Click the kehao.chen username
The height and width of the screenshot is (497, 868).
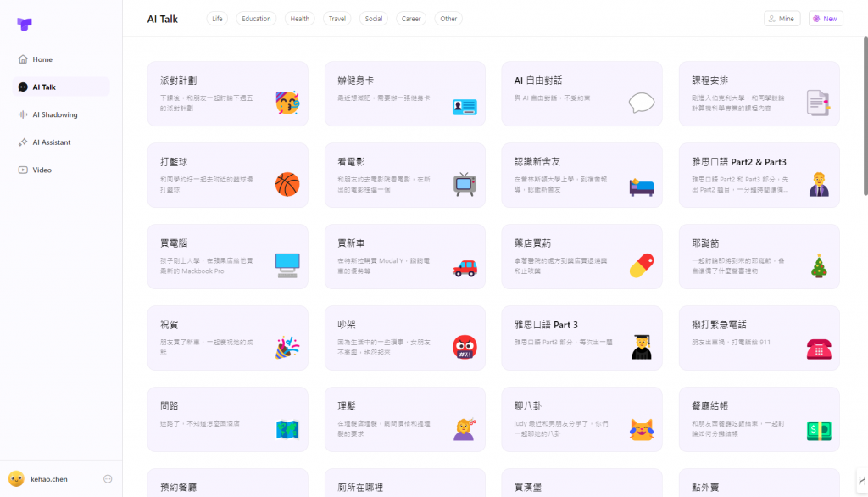pos(48,478)
